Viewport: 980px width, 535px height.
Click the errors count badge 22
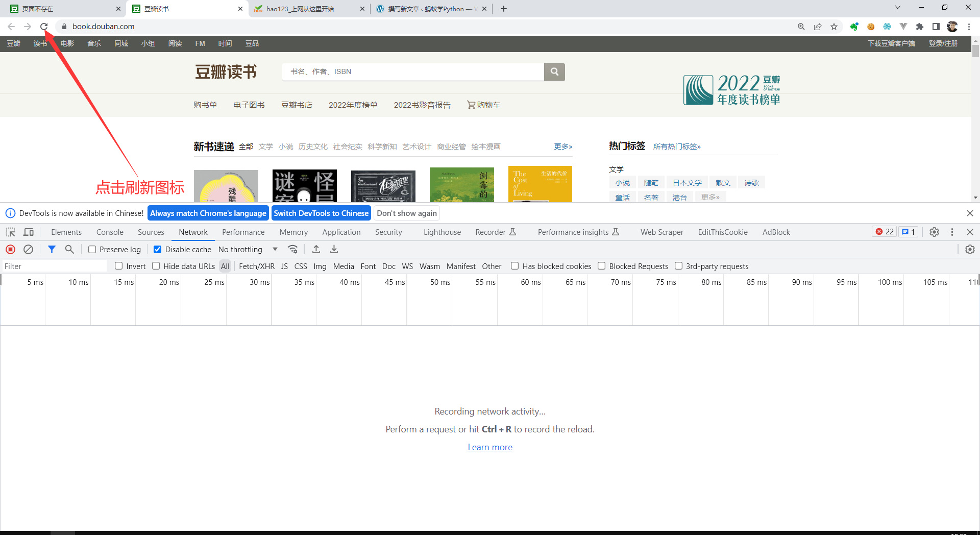(x=885, y=232)
